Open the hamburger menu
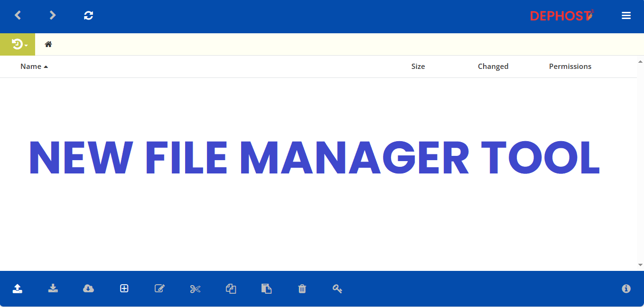The height and width of the screenshot is (307, 644). pyautogui.click(x=626, y=16)
